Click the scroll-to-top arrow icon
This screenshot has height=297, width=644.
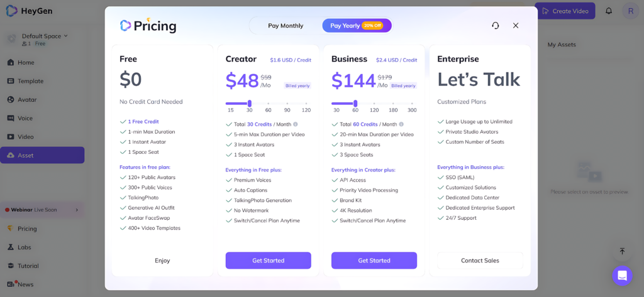pos(622,251)
